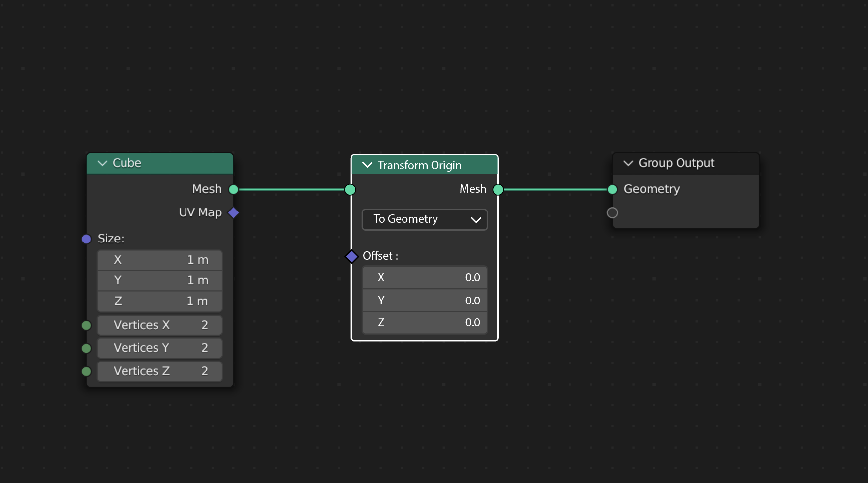Click the Size vector input socket

pos(87,239)
